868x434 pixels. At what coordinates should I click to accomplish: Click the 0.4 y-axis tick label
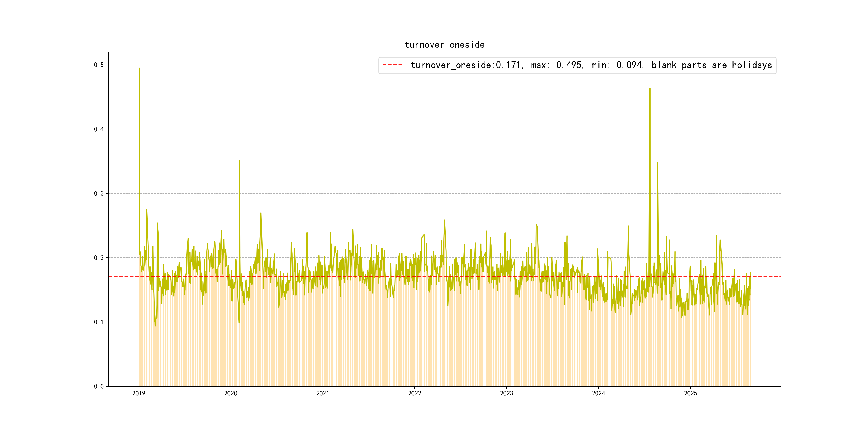click(x=99, y=129)
